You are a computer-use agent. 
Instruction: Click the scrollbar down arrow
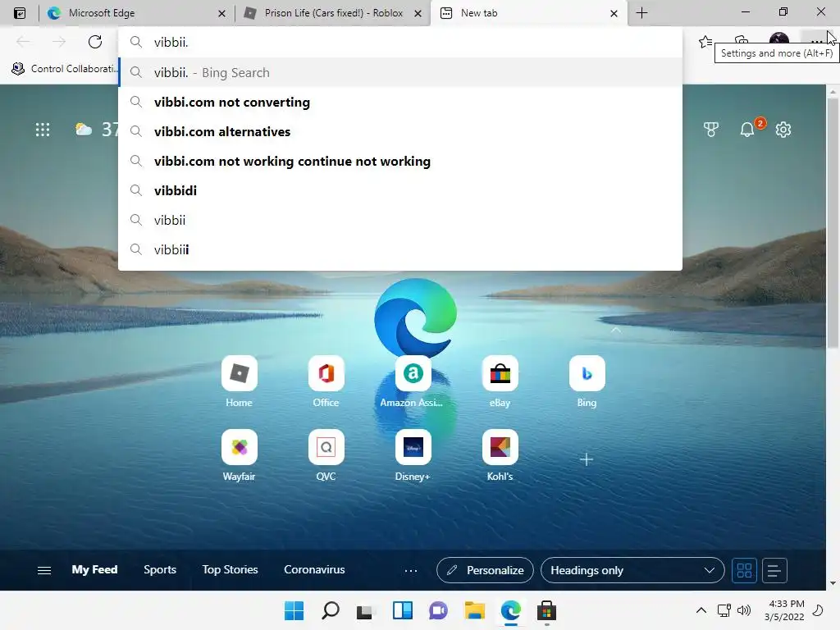click(x=833, y=583)
